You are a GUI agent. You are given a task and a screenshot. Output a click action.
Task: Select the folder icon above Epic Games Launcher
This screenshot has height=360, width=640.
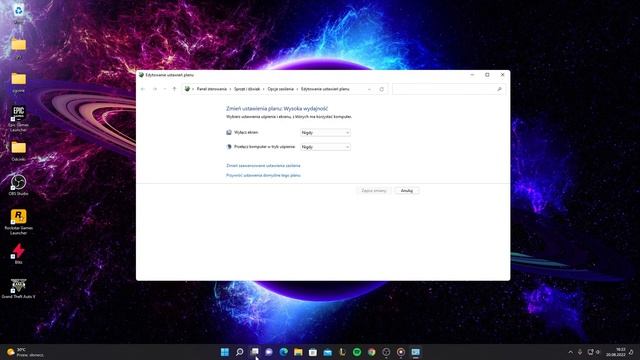[18, 82]
